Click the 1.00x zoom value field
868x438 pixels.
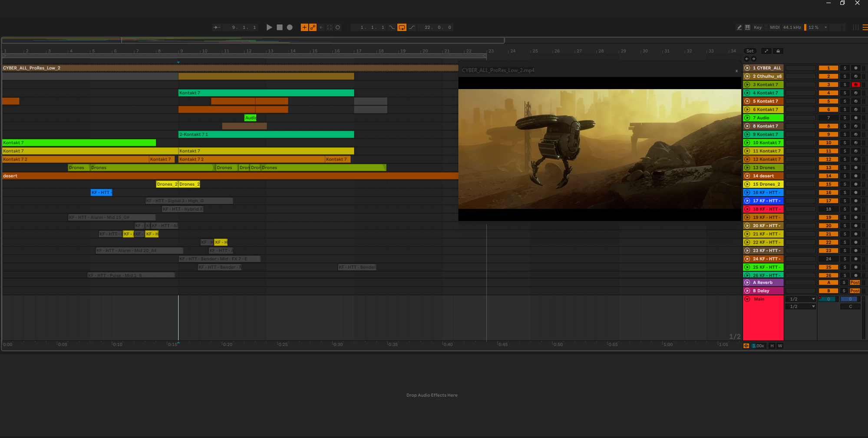click(758, 346)
